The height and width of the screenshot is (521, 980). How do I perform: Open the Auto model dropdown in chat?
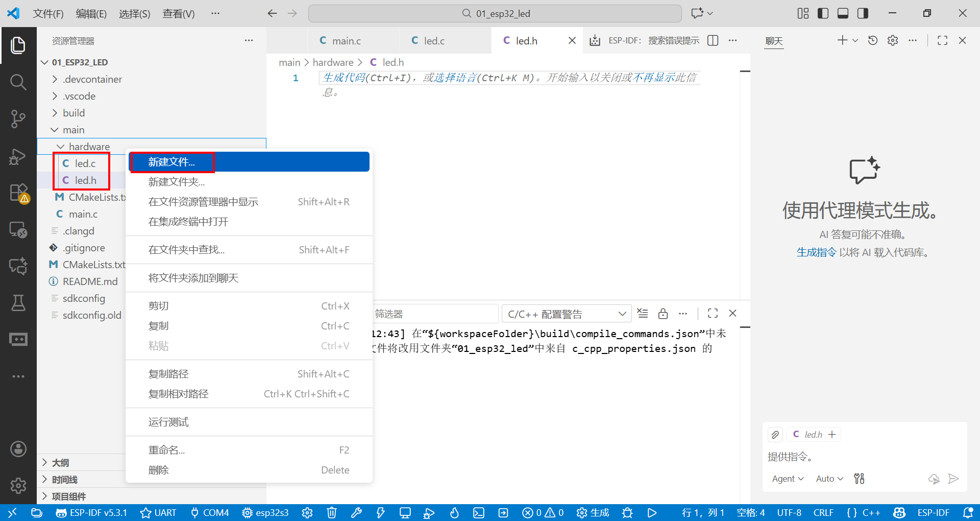(x=829, y=479)
